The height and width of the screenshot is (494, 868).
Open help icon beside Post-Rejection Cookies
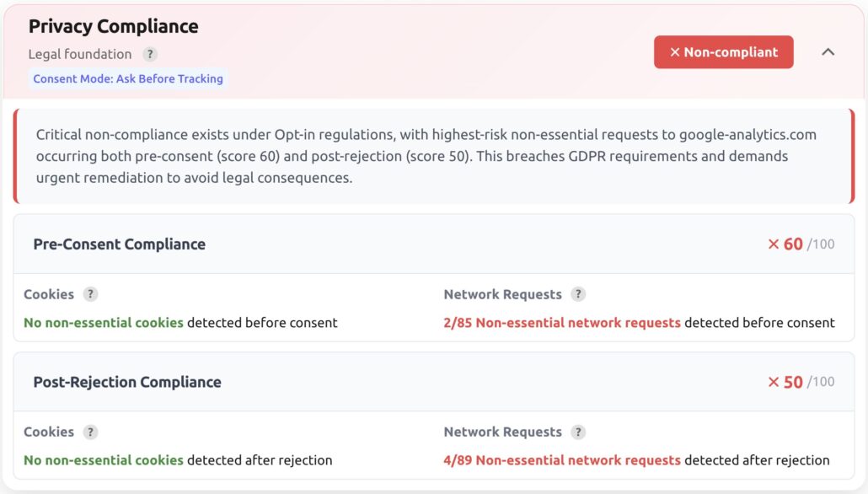pyautogui.click(x=90, y=432)
